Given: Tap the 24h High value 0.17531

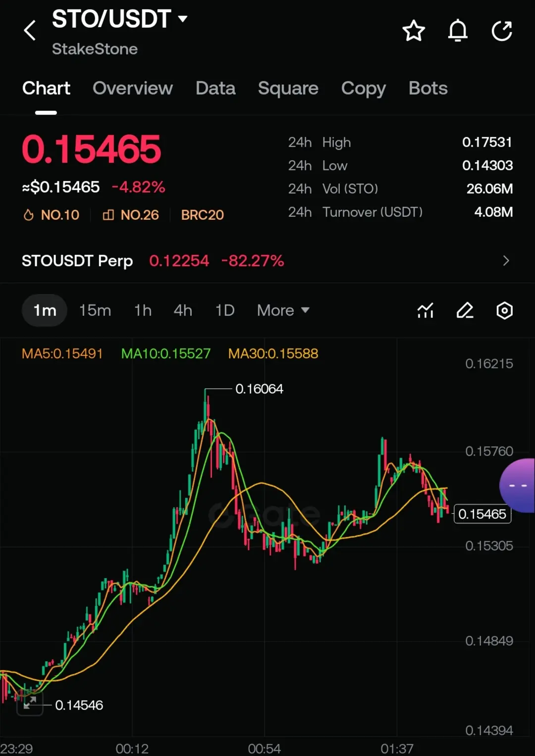Looking at the screenshot, I should pos(487,142).
